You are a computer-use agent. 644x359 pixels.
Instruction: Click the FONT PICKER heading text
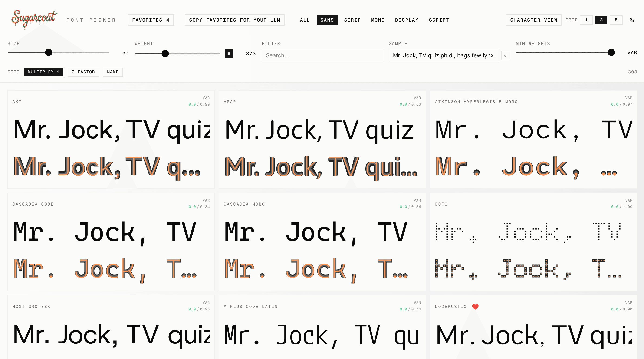point(91,20)
